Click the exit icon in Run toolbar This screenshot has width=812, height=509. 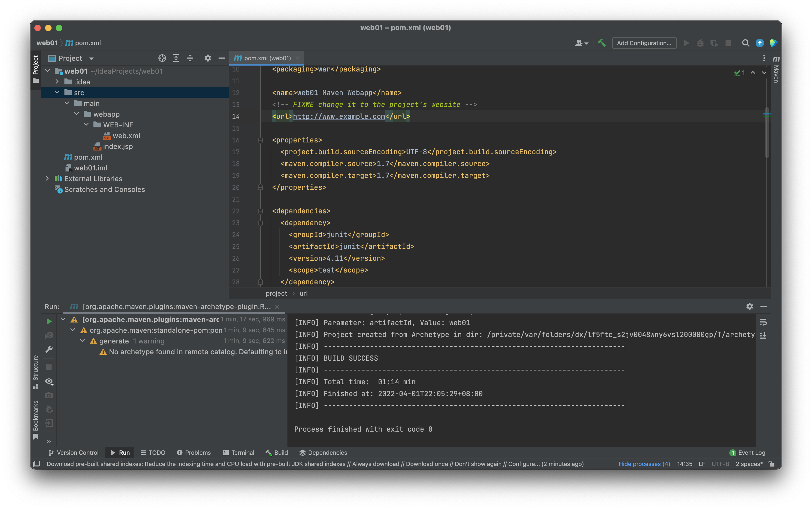click(49, 423)
